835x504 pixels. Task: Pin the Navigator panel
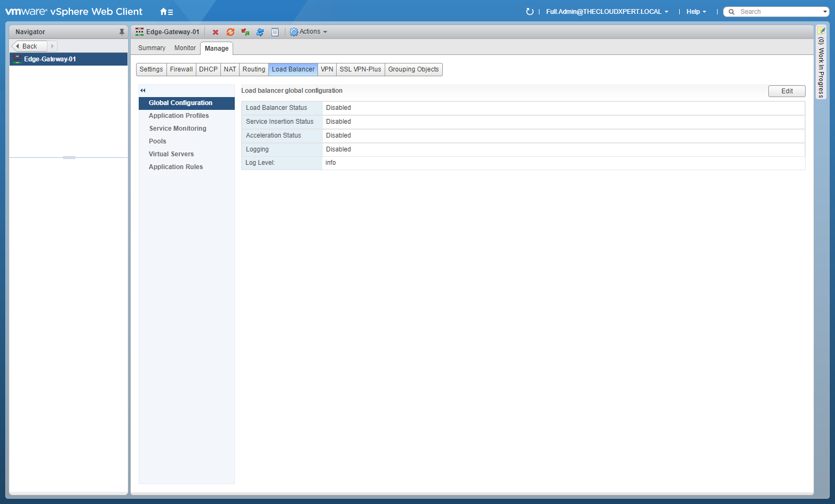tap(122, 32)
